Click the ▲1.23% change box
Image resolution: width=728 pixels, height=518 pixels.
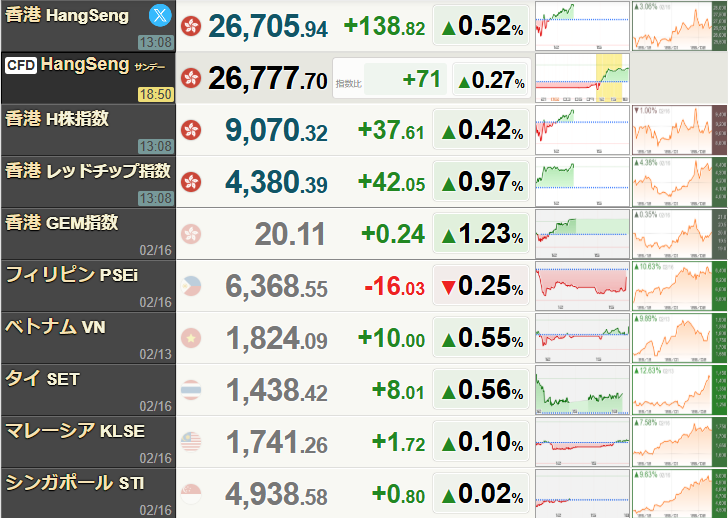coord(481,233)
